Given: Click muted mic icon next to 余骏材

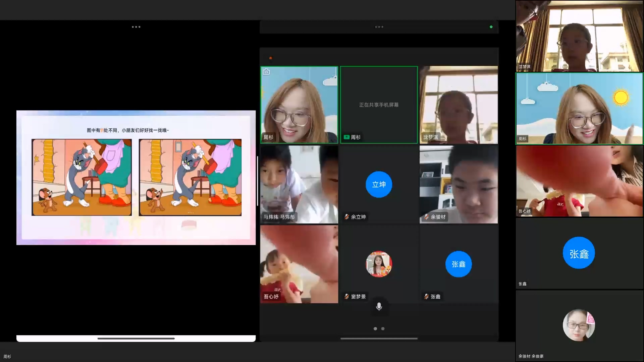Looking at the screenshot, I should [426, 217].
